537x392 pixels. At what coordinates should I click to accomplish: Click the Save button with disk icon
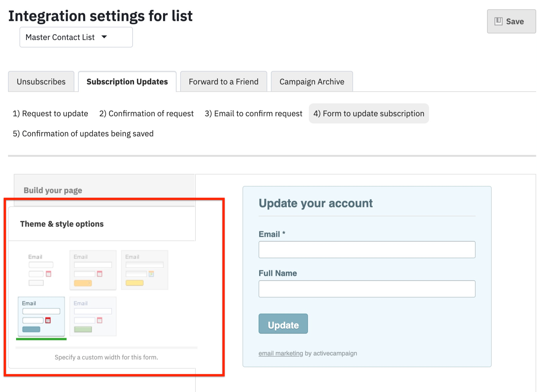511,22
